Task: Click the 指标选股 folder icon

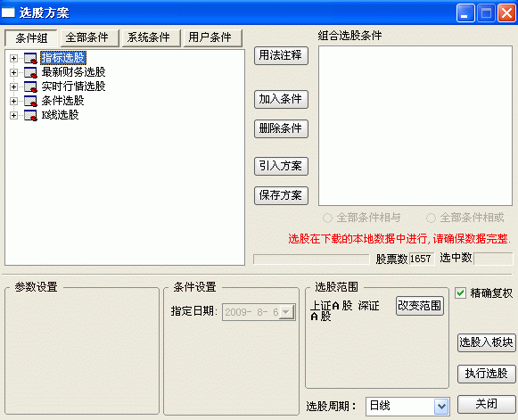Action: tap(30, 59)
